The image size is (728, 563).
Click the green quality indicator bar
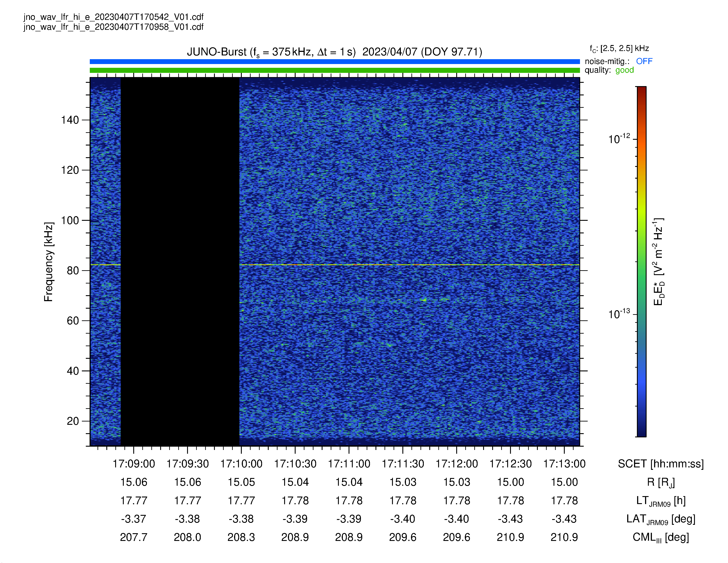click(335, 70)
